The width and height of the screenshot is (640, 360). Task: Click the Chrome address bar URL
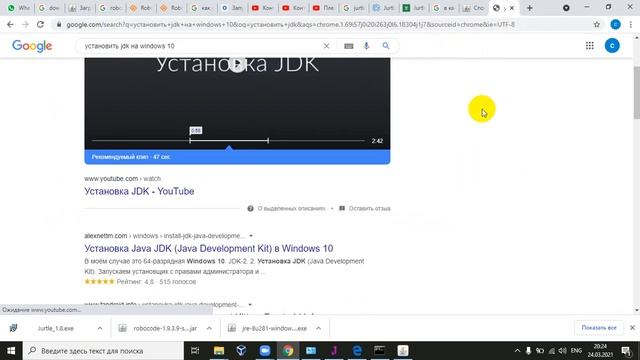click(x=290, y=24)
